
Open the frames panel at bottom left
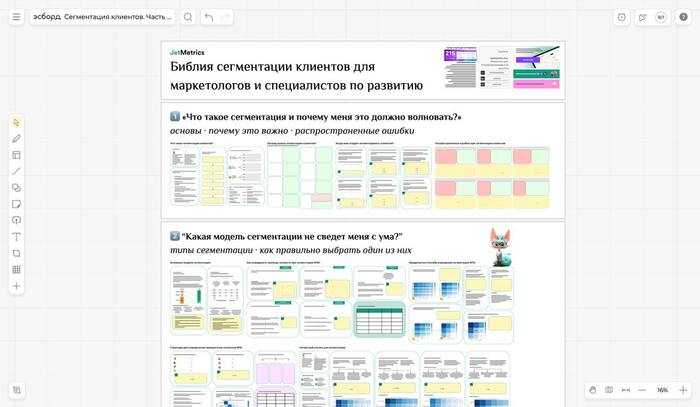17,390
